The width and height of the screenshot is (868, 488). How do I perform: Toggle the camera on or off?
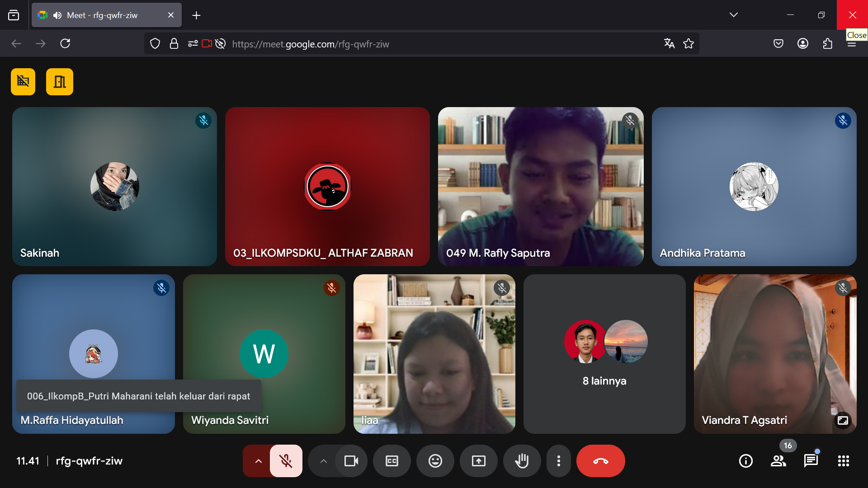pyautogui.click(x=351, y=461)
